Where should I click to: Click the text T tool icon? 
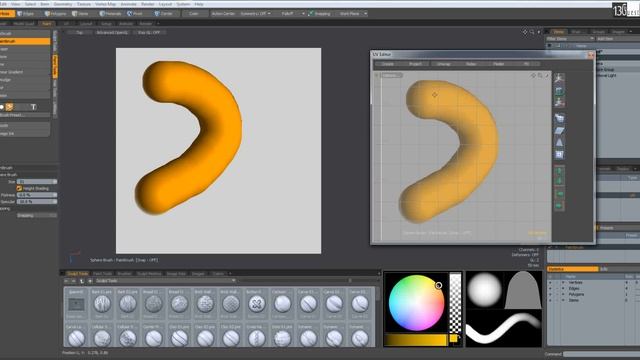(33, 107)
